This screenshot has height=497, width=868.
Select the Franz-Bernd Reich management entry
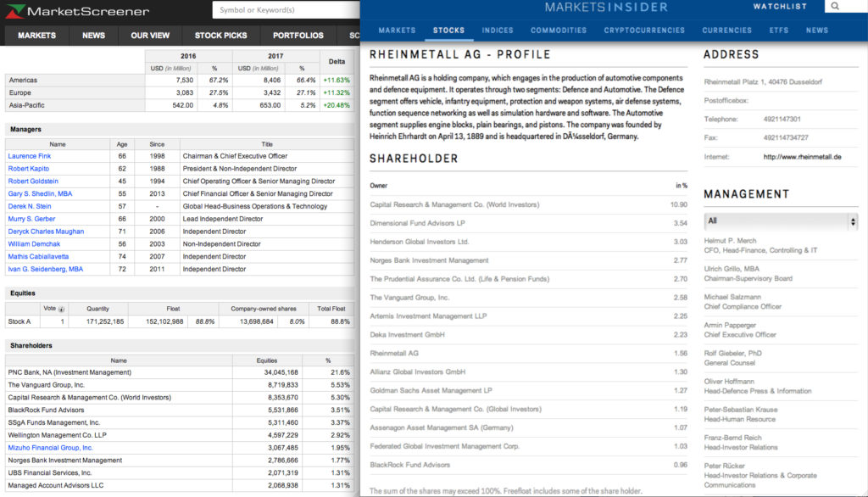point(741,443)
